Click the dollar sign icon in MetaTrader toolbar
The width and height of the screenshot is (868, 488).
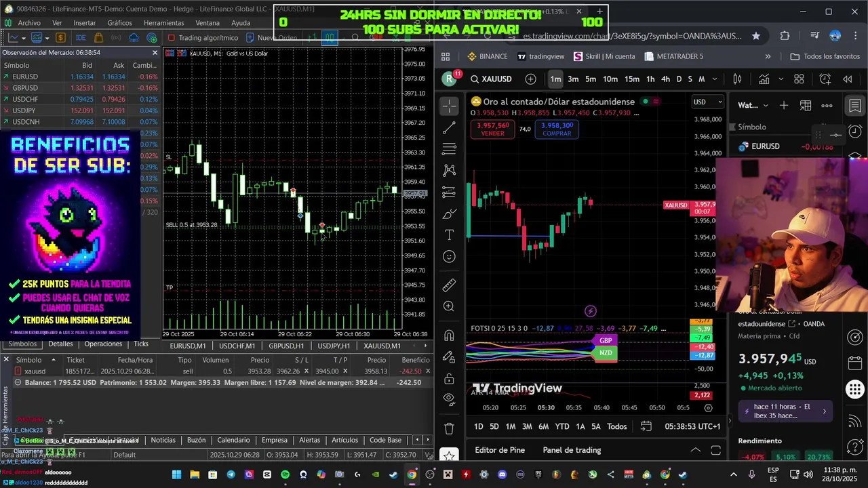pyautogui.click(x=60, y=38)
